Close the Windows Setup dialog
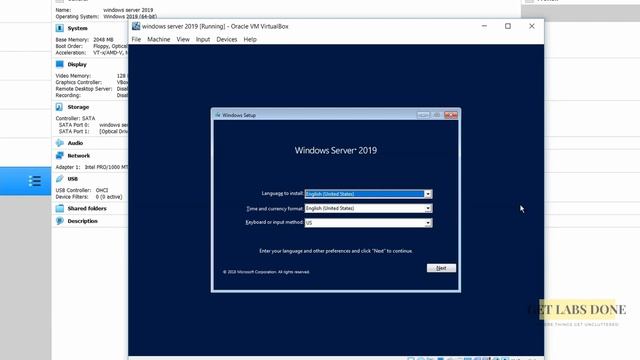Image resolution: width=640 pixels, height=360 pixels. coord(451,115)
